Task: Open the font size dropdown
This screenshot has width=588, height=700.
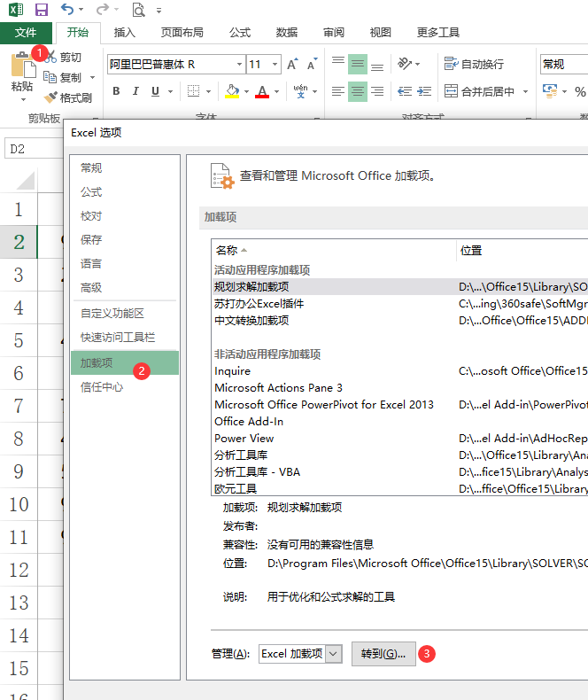Action: click(x=275, y=65)
